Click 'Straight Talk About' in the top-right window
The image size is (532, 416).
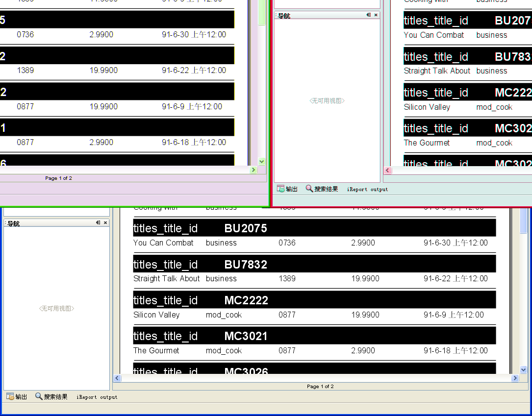437,71
